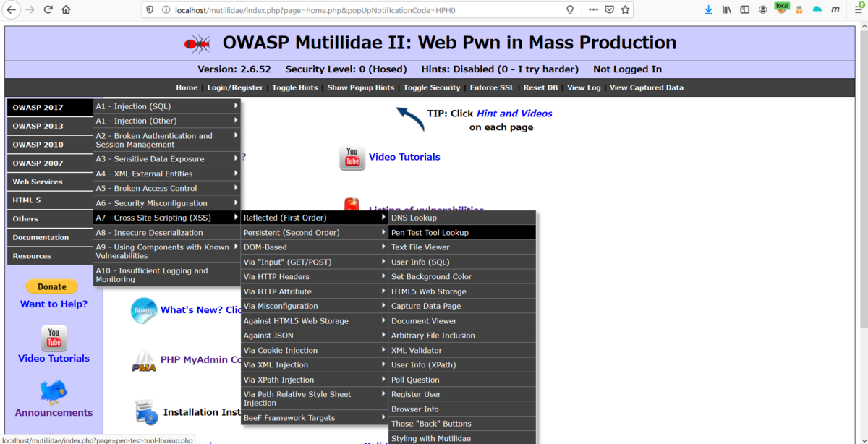Expand A8 - Insecure Deserialization entry
The width and height of the screenshot is (868, 444).
click(x=167, y=233)
